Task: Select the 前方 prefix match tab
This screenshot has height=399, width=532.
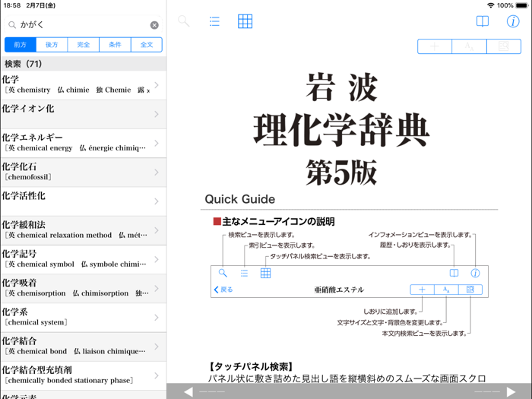Action: [x=20, y=44]
